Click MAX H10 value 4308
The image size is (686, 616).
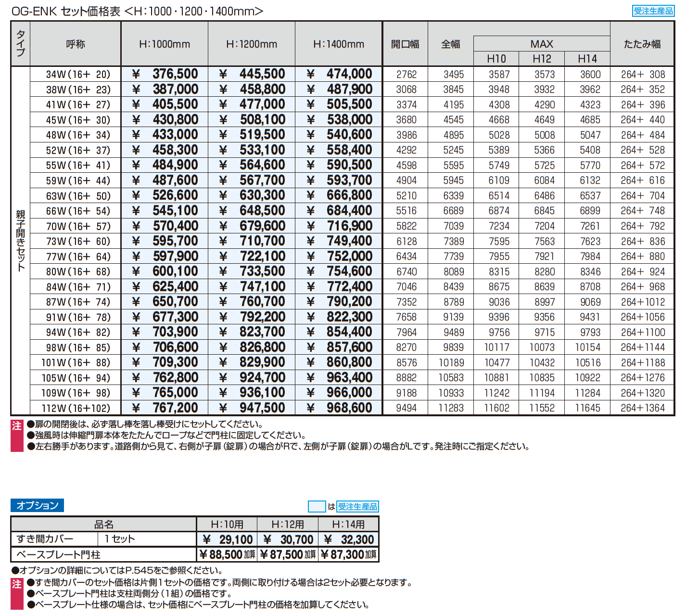coord(499,105)
